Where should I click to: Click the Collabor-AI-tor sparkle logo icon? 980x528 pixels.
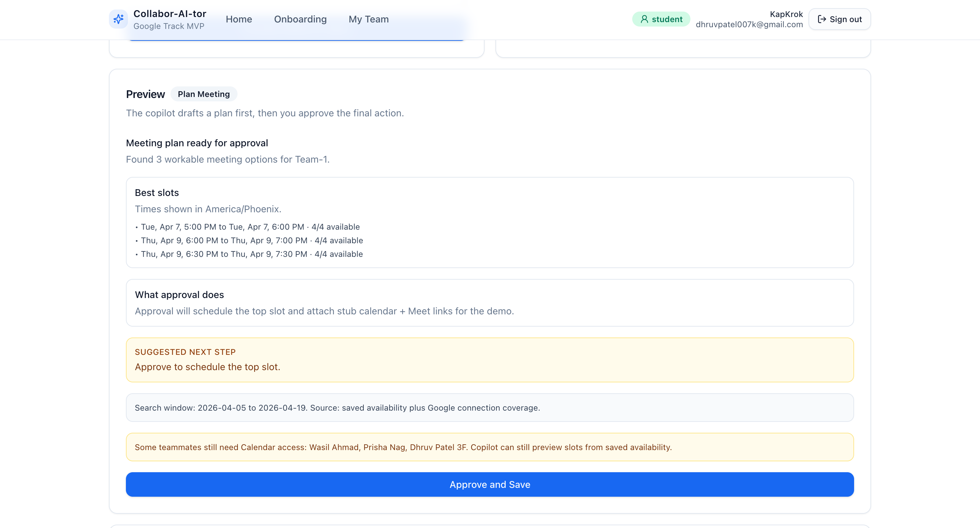click(x=118, y=19)
